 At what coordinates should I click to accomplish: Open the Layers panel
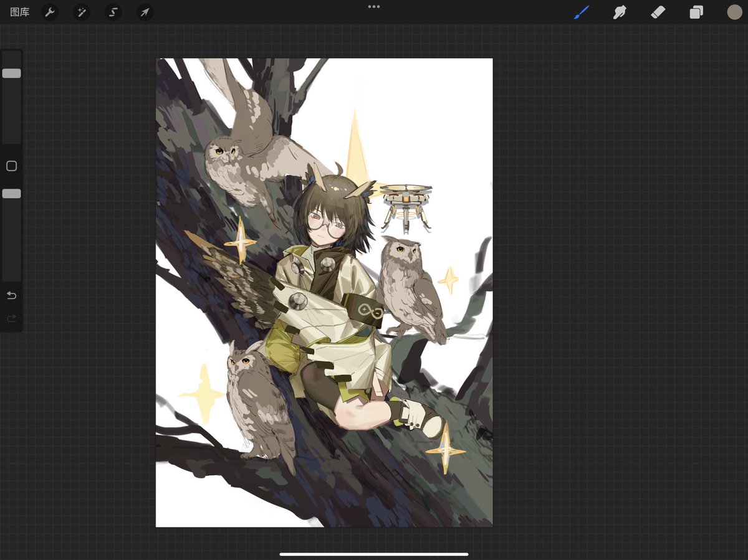(x=696, y=12)
